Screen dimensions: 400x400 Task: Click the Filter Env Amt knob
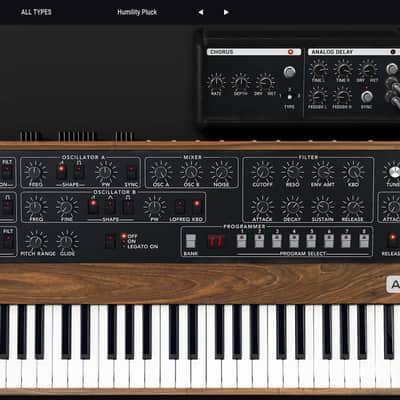point(323,172)
